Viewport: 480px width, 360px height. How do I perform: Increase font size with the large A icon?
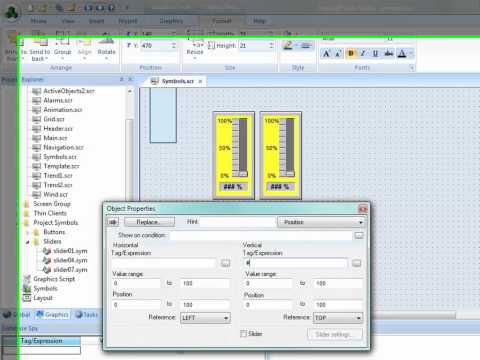(x=326, y=53)
